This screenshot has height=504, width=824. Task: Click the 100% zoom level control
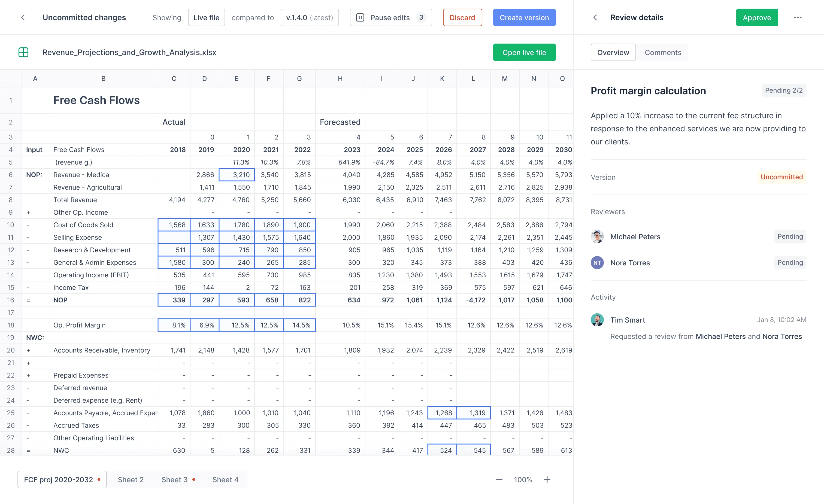[x=522, y=479]
